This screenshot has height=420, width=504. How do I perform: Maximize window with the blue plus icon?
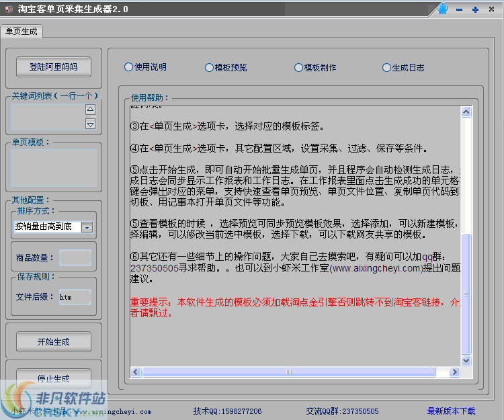pos(475,9)
